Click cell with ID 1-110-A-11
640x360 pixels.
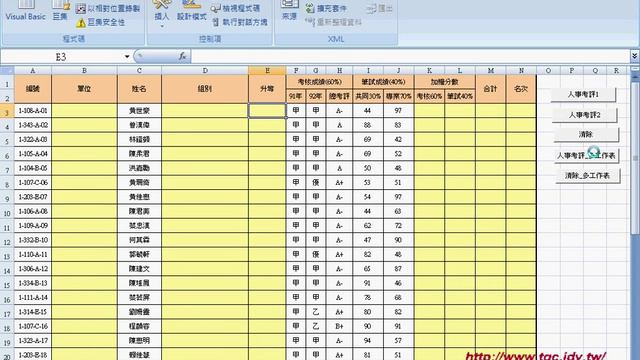click(33, 254)
